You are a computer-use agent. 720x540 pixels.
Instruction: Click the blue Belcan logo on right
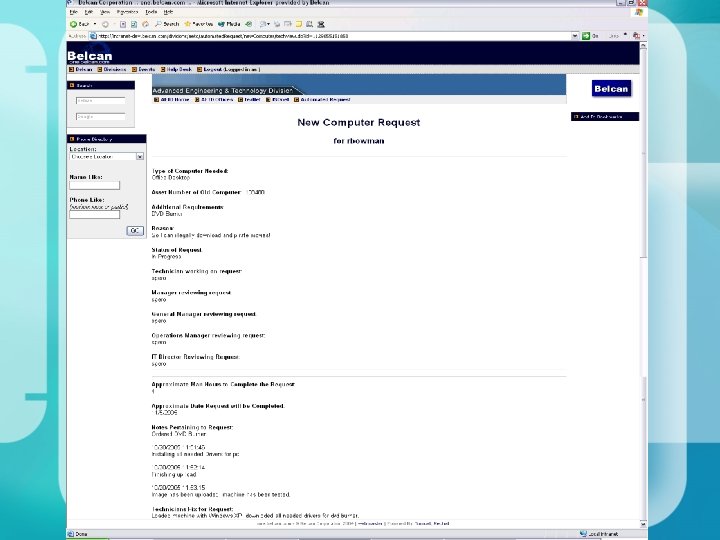611,89
